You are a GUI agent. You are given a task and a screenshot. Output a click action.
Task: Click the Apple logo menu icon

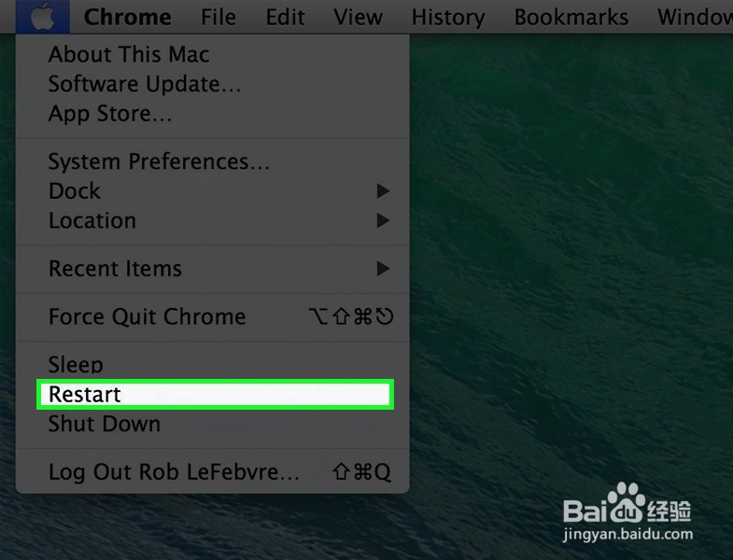click(43, 17)
